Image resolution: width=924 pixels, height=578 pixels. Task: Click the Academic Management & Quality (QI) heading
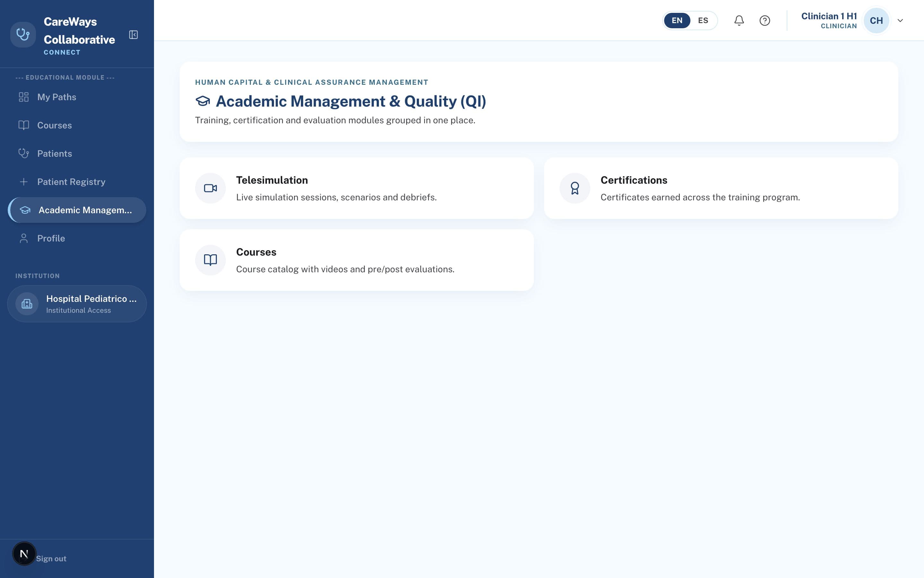350,101
